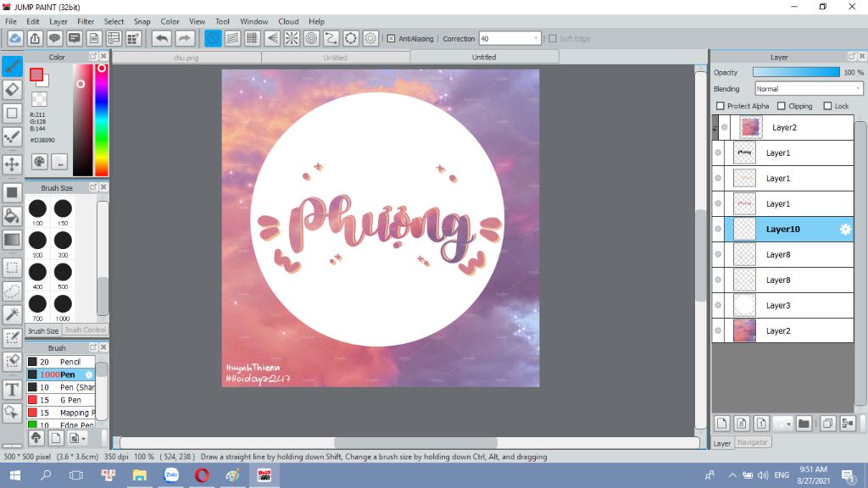Select the Bucket fill tool

pyautogui.click(x=12, y=216)
